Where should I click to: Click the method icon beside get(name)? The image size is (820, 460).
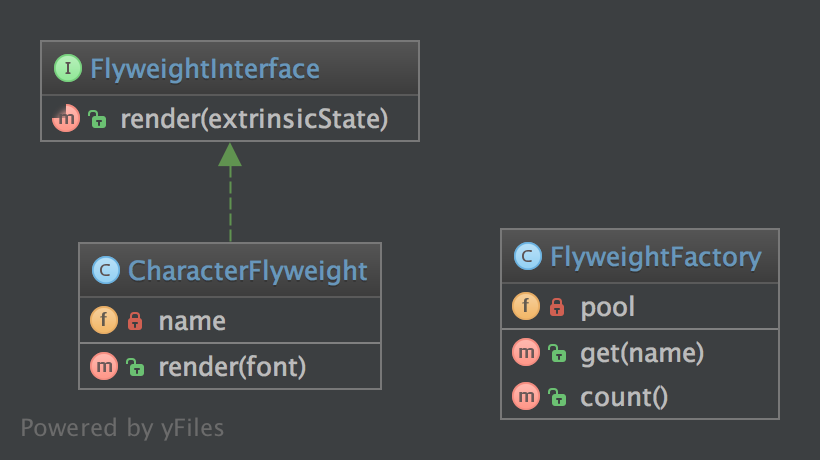pos(526,352)
